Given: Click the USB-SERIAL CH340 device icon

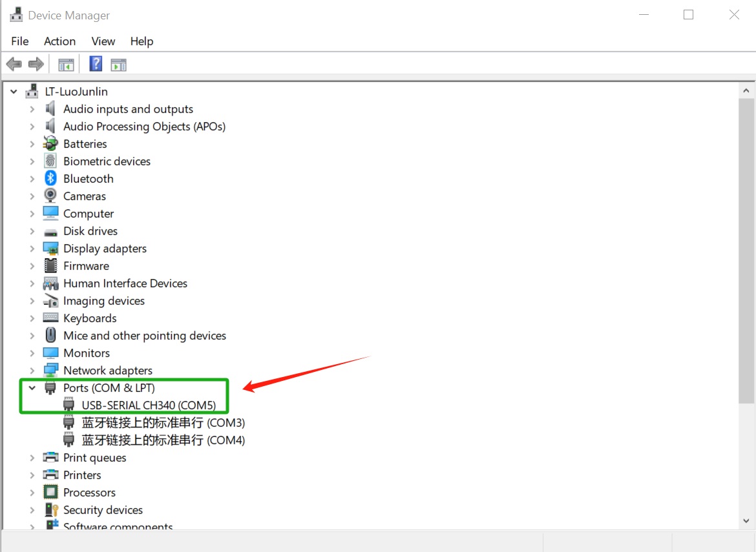Looking at the screenshot, I should coord(68,405).
